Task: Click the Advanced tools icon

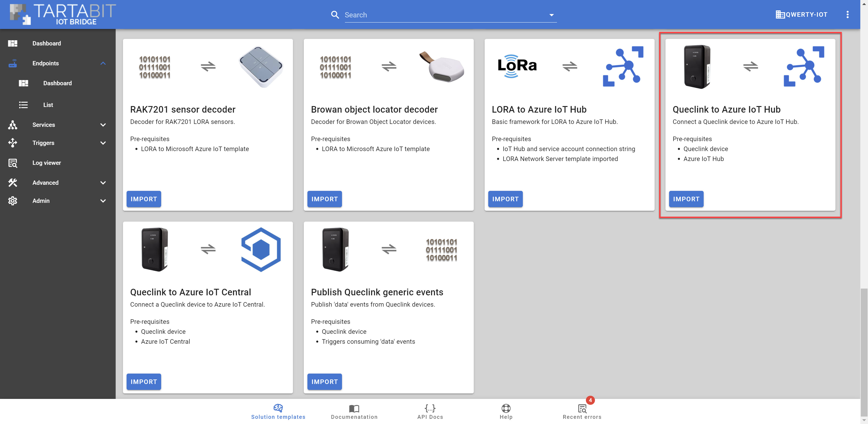Action: 13,183
